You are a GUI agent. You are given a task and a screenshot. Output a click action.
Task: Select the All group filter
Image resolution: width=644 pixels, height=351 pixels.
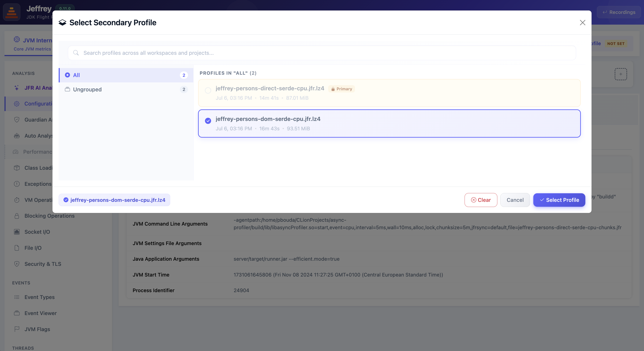click(126, 75)
